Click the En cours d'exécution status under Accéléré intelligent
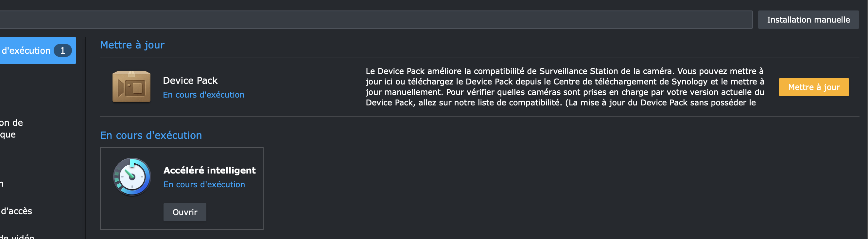Screen dimensions: 868x239 tap(204, 184)
